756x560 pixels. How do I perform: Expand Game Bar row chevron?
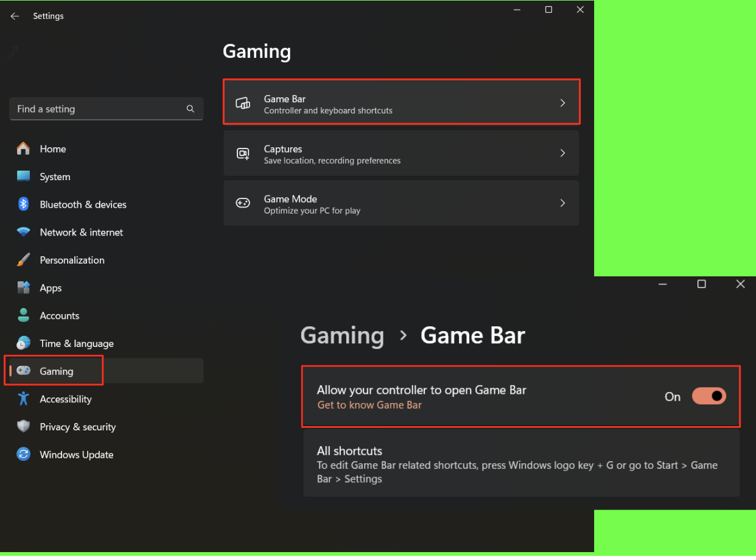[x=562, y=103]
